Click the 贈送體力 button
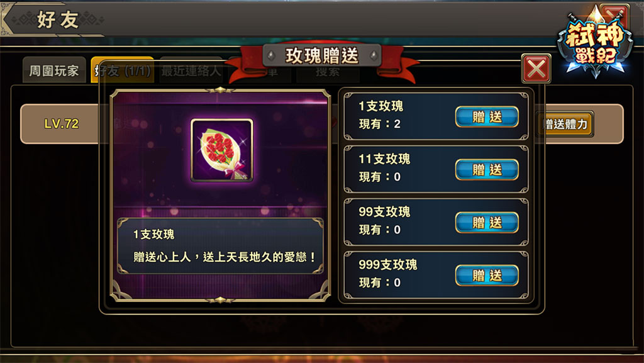Image resolution: width=644 pixels, height=363 pixels. 565,124
